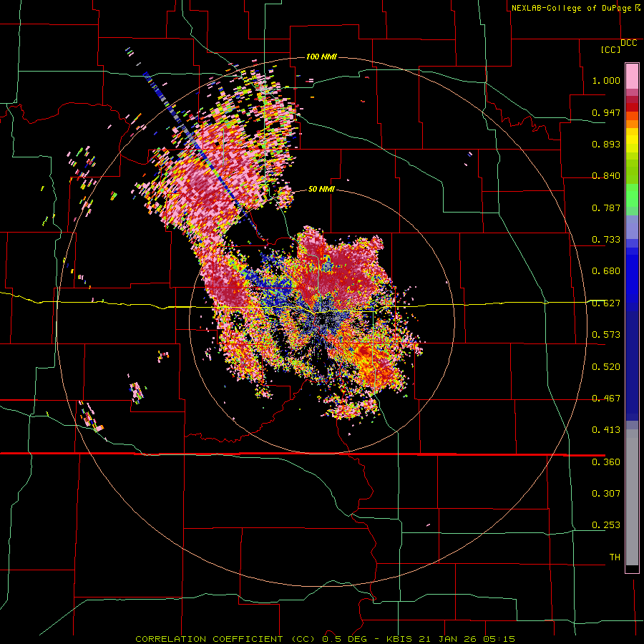Select the 0.307 scale value

tap(606, 493)
